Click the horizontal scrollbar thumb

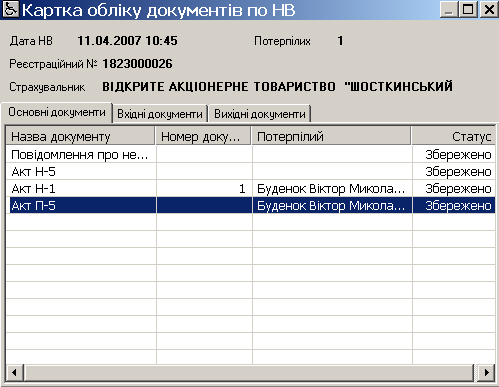click(249, 372)
